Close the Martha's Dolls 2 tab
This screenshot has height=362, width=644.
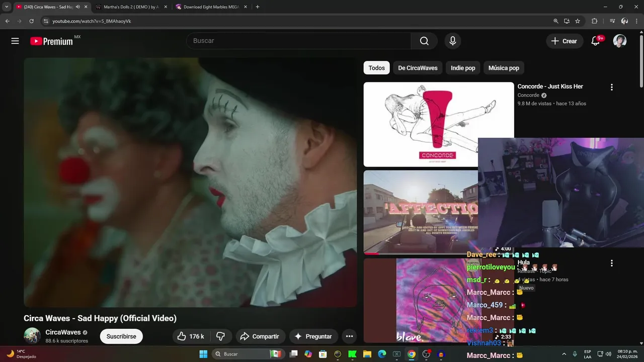pos(166,7)
